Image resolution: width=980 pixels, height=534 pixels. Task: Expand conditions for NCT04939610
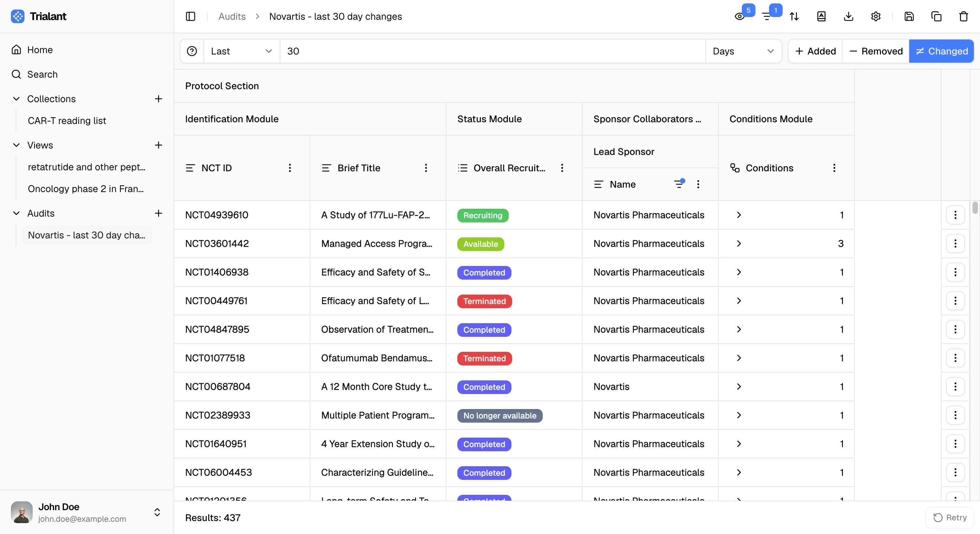(x=739, y=215)
